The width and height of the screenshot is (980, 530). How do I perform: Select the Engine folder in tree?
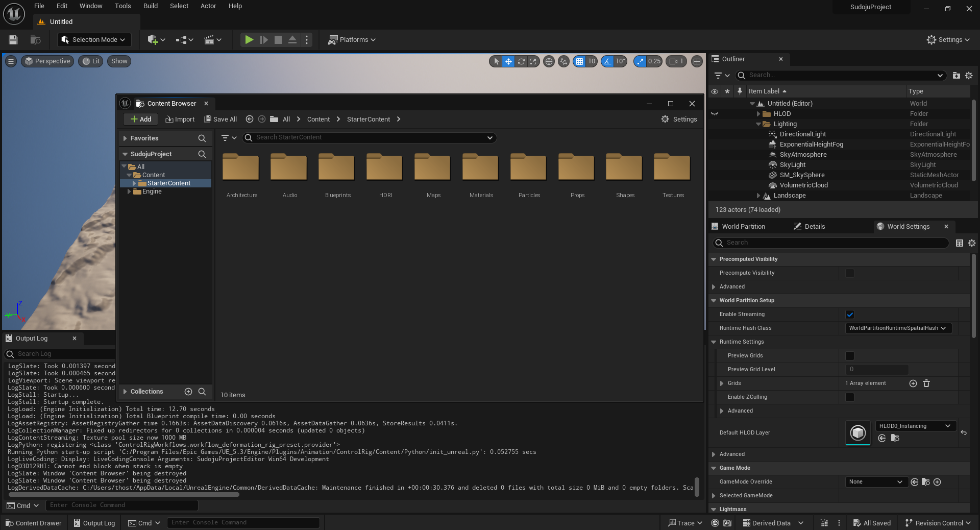(x=152, y=191)
